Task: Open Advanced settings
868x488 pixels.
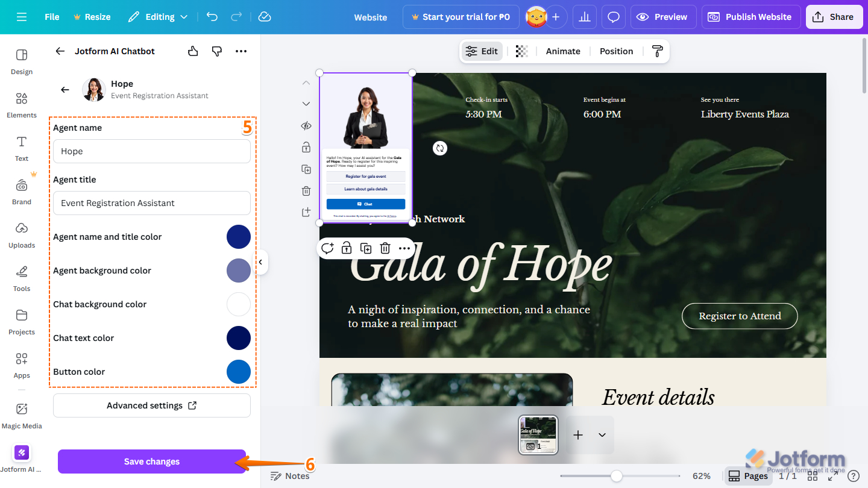Action: pos(151,405)
